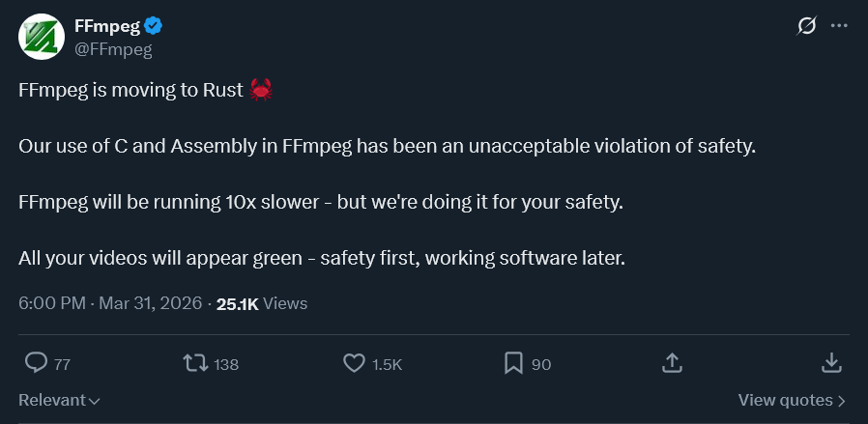Click the 138 reposts count

tap(226, 364)
